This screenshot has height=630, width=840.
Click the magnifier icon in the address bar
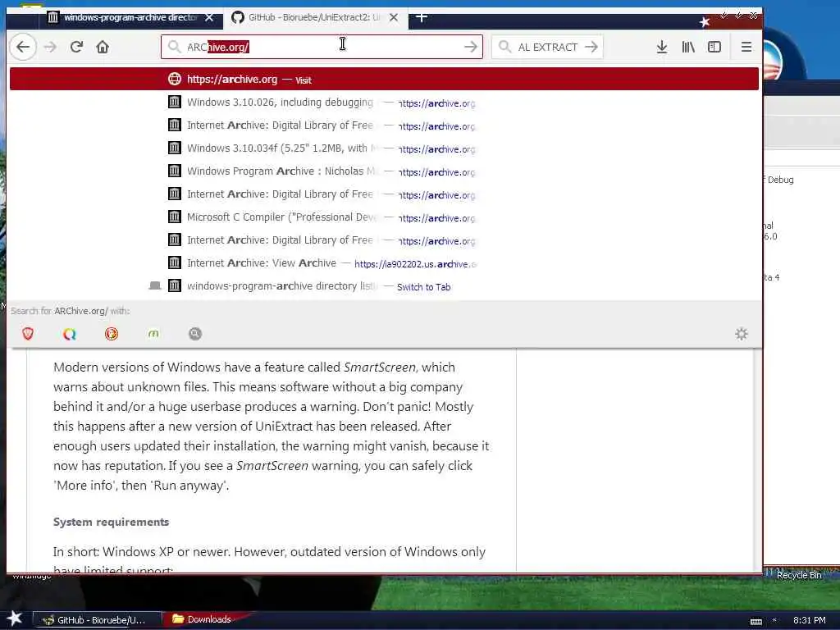(174, 47)
